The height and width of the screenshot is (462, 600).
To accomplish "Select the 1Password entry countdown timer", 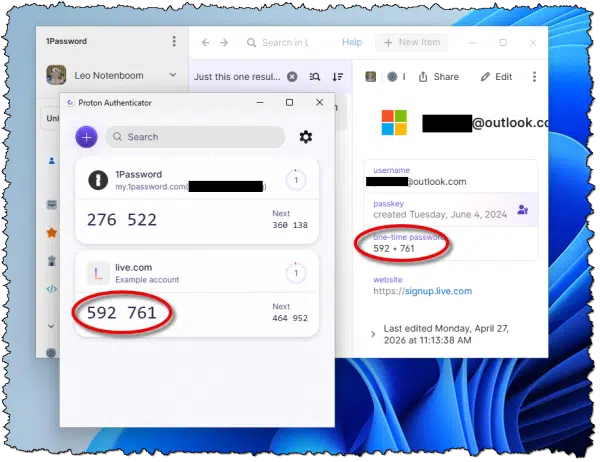I will [x=296, y=180].
